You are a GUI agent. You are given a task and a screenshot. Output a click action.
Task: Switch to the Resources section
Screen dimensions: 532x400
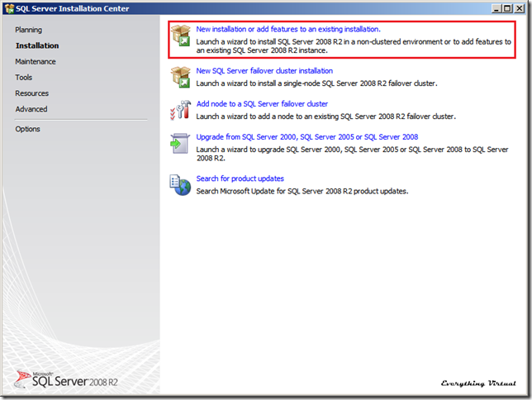click(x=32, y=93)
